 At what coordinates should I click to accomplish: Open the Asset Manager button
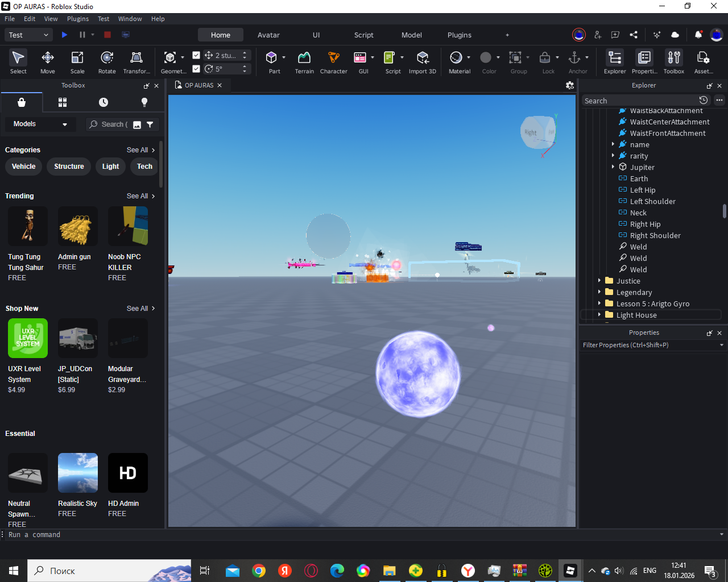coord(704,62)
